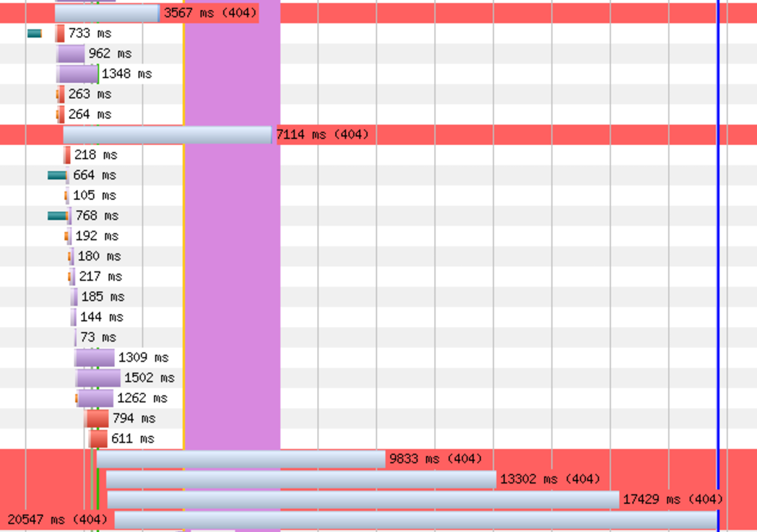Click the purple 1309 ms request bar
This screenshot has height=532, width=757.
95,357
